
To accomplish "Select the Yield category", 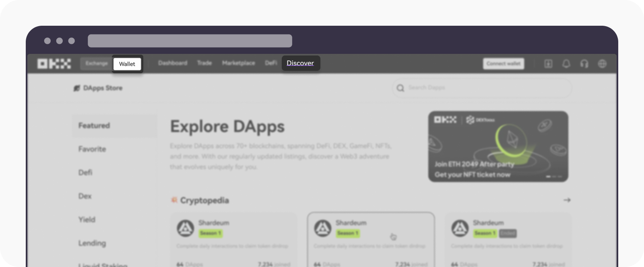I will tap(115, 220).
